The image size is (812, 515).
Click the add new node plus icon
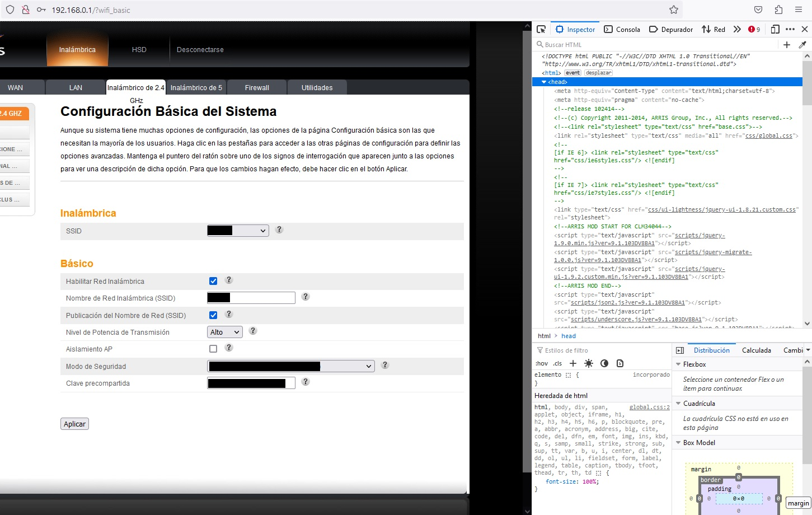point(787,45)
